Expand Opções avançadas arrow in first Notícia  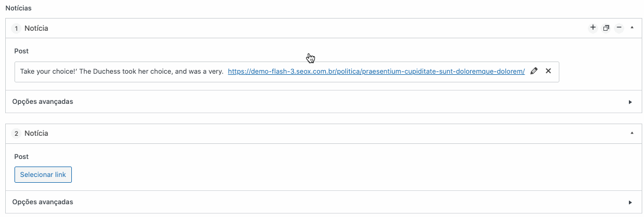coord(631,102)
